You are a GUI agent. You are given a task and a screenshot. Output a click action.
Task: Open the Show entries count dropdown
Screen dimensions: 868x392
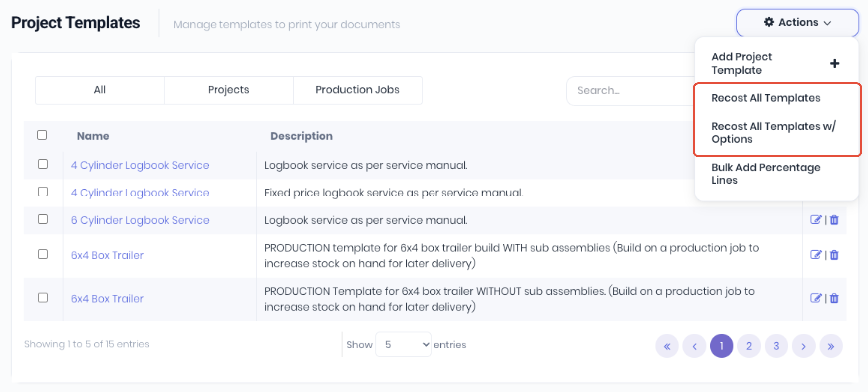[403, 345]
